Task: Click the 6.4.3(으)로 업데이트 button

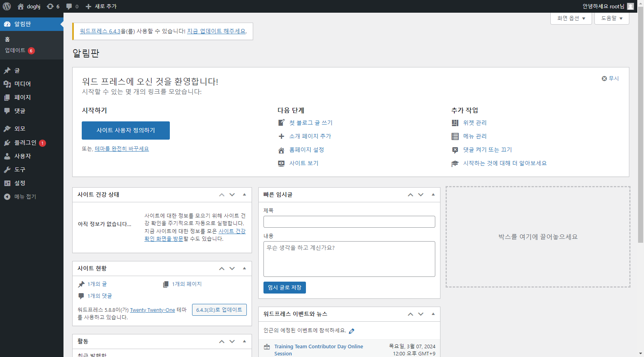Action: tap(219, 310)
